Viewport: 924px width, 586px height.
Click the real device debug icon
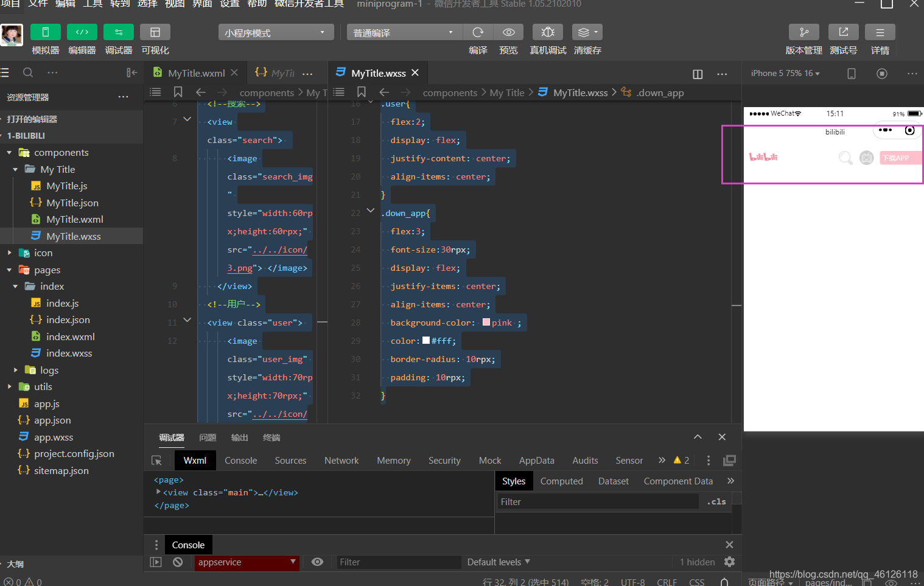pos(548,32)
